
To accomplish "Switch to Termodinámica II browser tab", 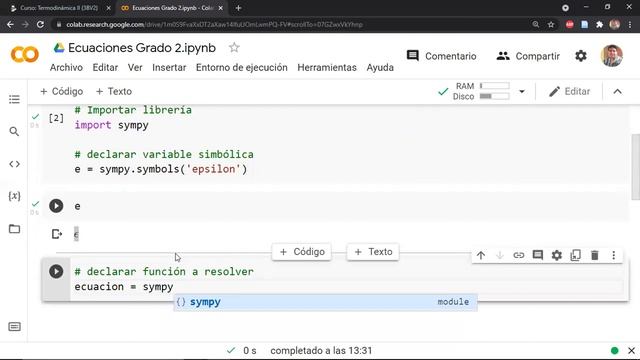I will click(x=59, y=8).
